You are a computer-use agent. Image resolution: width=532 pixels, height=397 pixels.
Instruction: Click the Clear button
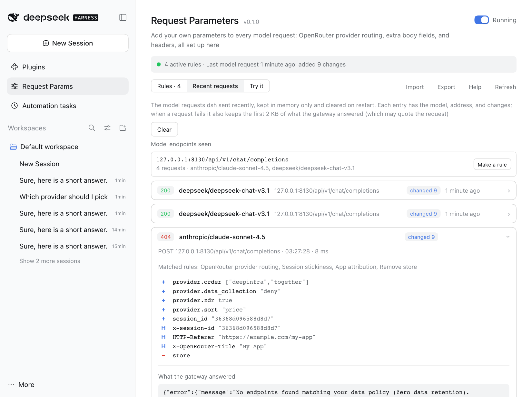tap(164, 129)
